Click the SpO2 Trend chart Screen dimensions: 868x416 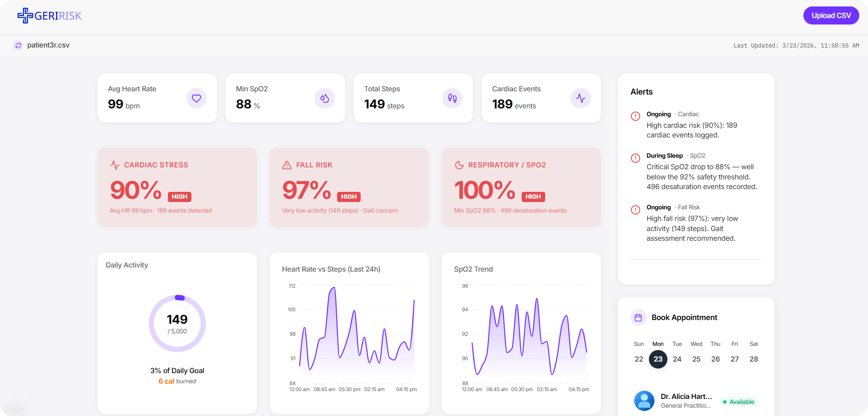pyautogui.click(x=525, y=338)
